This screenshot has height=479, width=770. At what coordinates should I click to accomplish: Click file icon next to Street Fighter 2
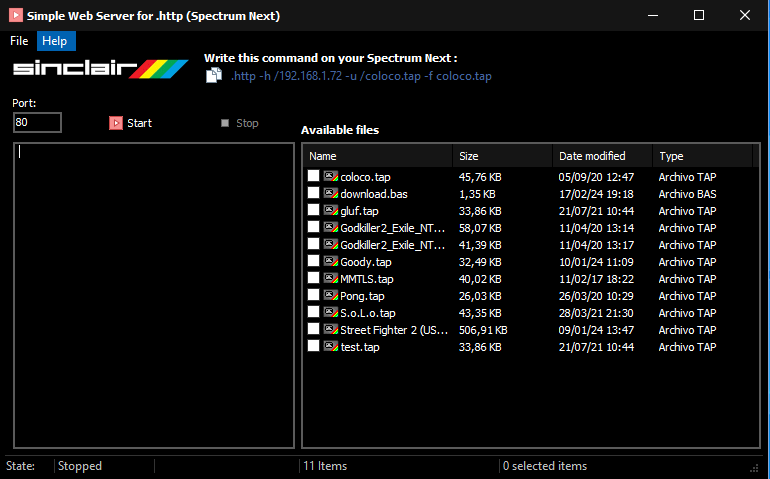click(331, 329)
